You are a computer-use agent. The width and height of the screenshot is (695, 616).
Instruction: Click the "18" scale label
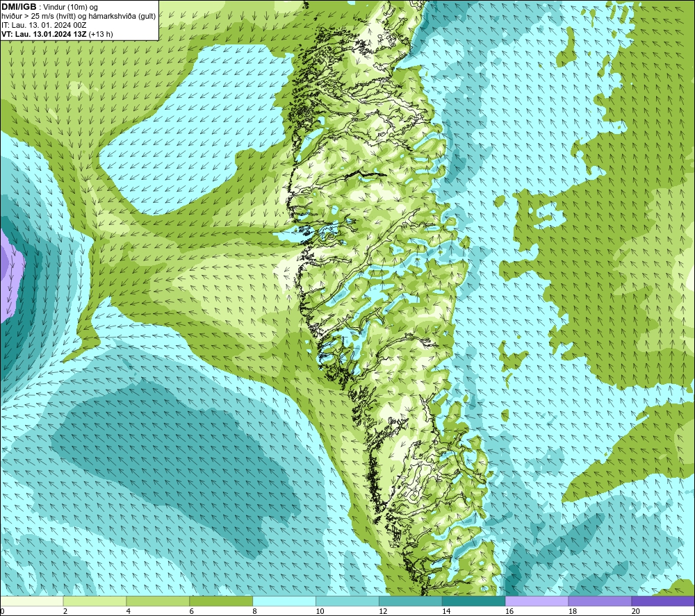click(572, 611)
